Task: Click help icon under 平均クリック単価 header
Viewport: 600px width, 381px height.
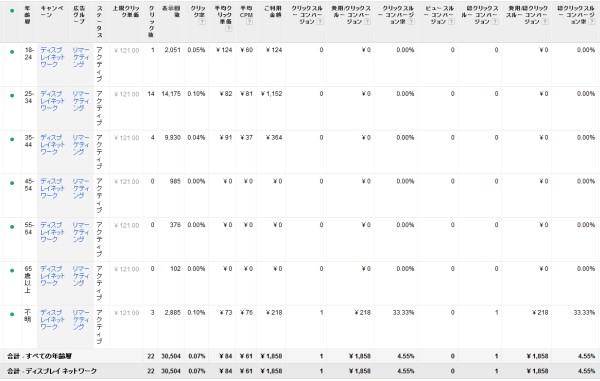Action: (x=228, y=28)
